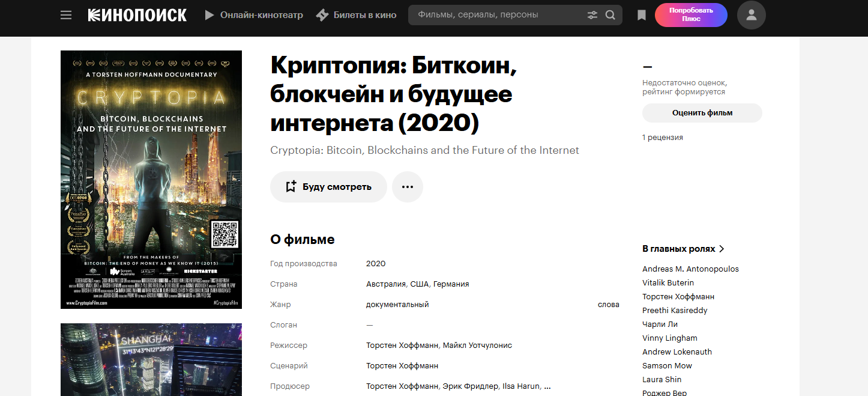
Task: Open producer Эрик Фридлер link
Action: pyautogui.click(x=470, y=386)
